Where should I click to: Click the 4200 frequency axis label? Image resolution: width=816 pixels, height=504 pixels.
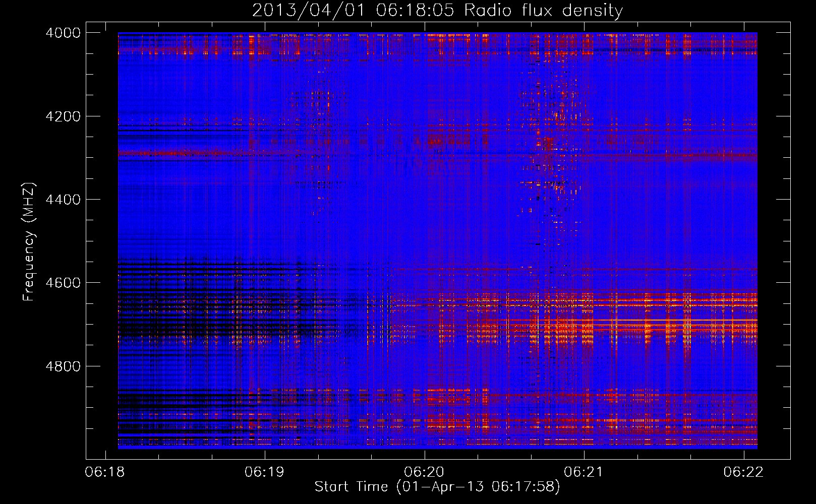pos(63,116)
